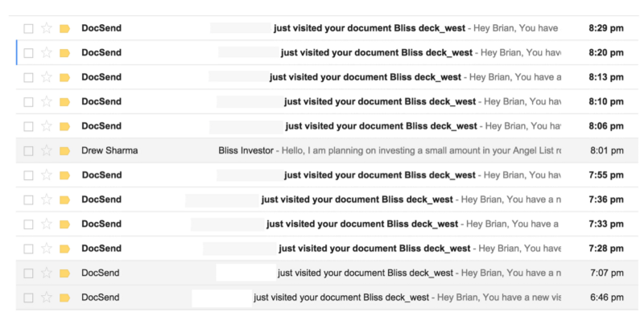Star the 8:29 pm DocSend email
644x316 pixels.
[x=47, y=28]
